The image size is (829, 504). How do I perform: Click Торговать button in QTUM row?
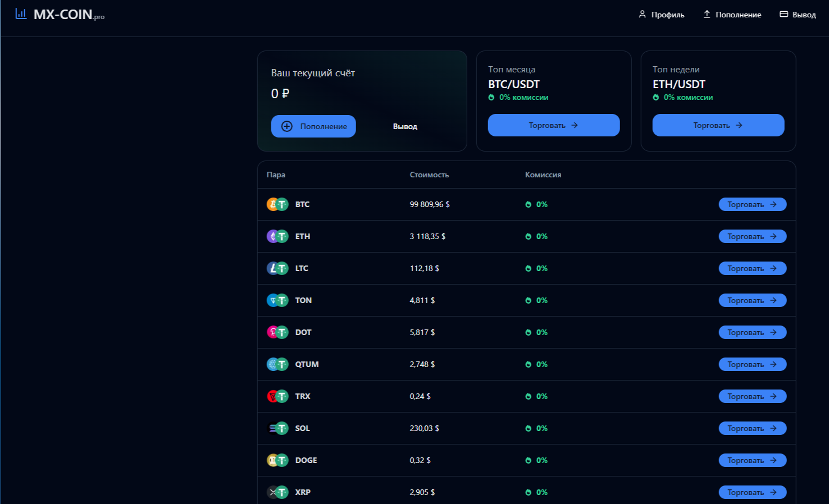[752, 364]
